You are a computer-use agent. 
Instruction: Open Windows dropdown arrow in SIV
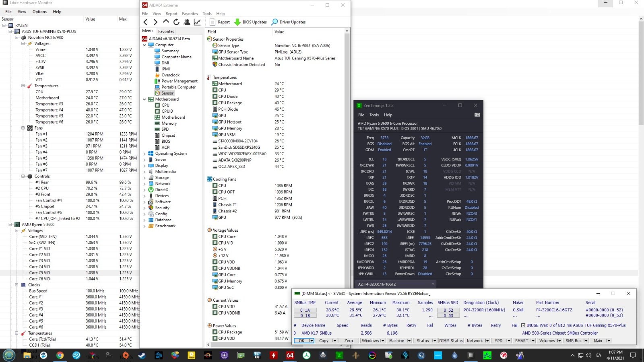pos(382,341)
